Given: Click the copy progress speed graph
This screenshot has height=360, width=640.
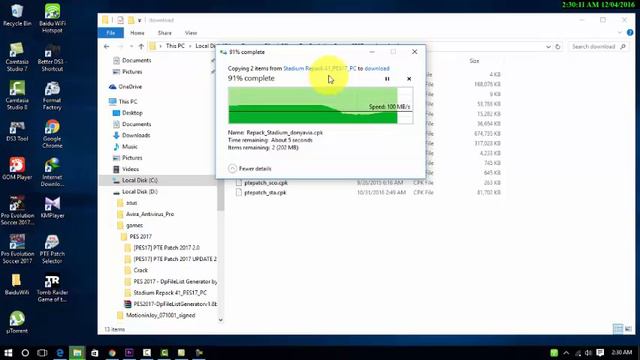Looking at the screenshot, I should 320,105.
